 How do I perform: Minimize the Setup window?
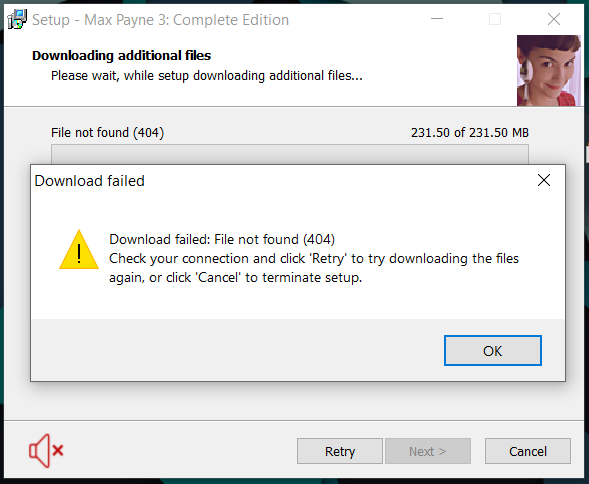coord(437,19)
